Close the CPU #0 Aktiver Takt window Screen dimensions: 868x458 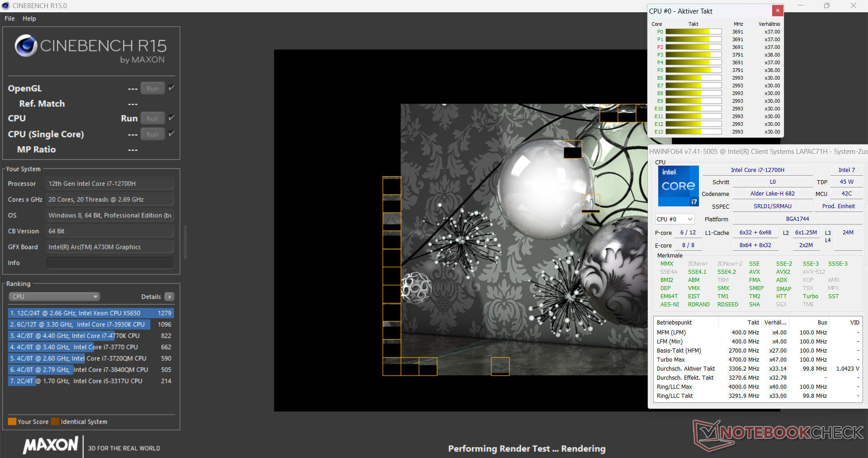point(777,10)
